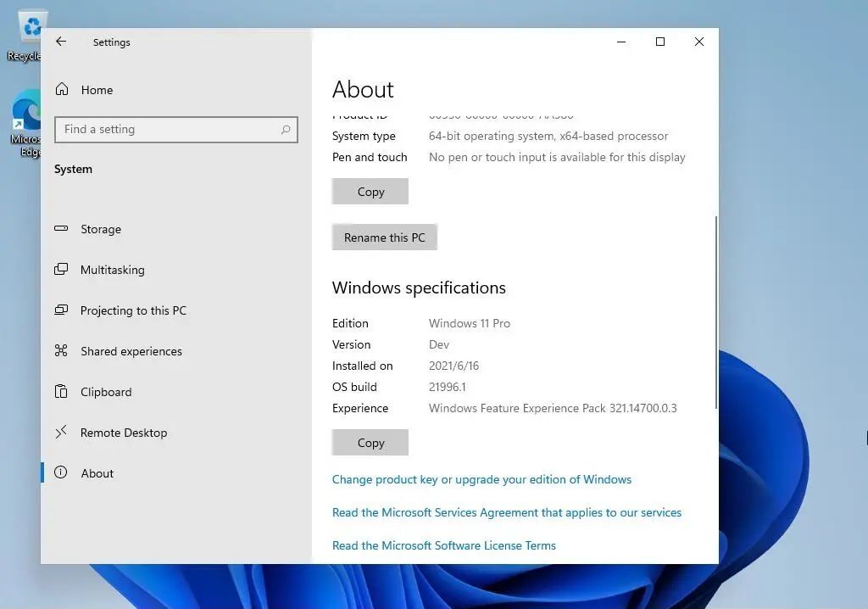Click the Dev version value
Image resolution: width=868 pixels, height=609 pixels.
click(x=439, y=344)
